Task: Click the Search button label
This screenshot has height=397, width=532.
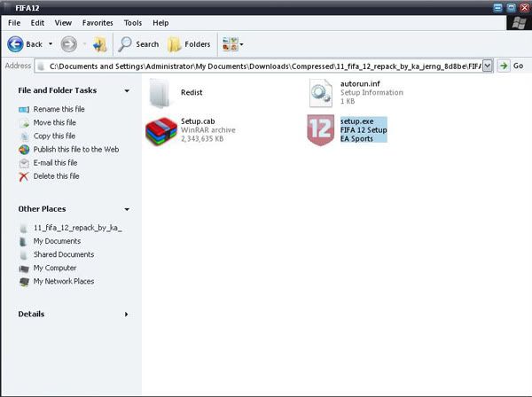Action: (x=147, y=44)
